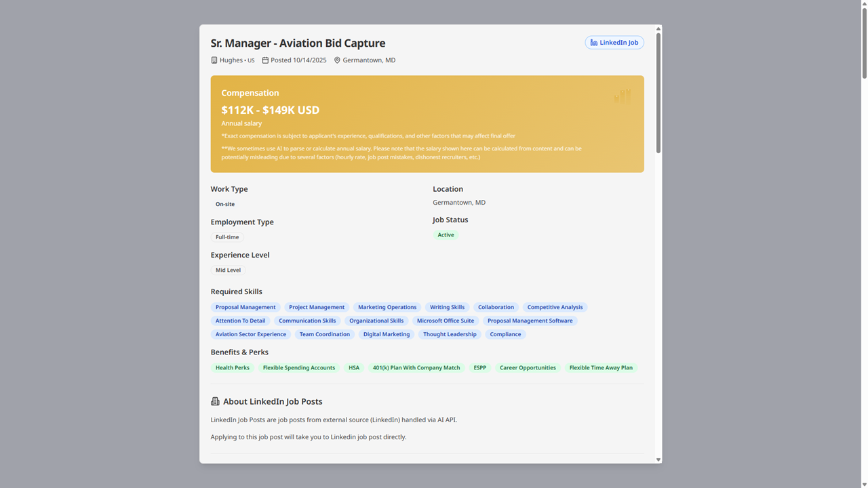Click the Aviation Sector Experience skill tag

pos(251,333)
